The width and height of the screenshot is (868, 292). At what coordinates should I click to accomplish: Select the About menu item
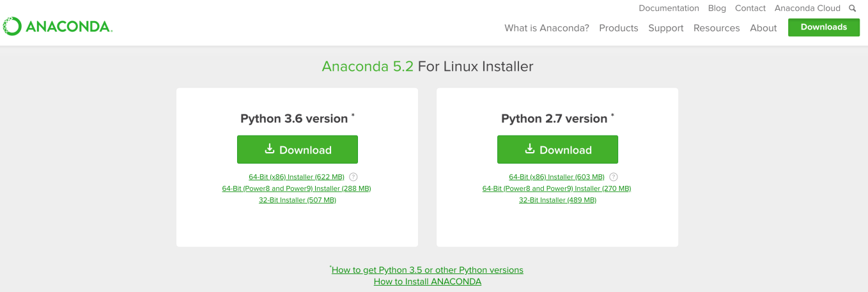pyautogui.click(x=763, y=28)
